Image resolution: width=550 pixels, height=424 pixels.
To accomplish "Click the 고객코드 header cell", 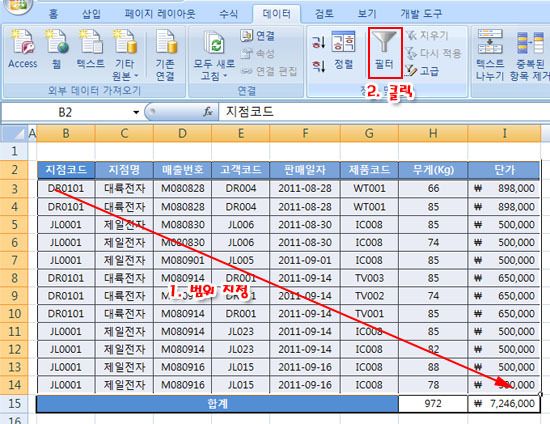I will pyautogui.click(x=241, y=170).
